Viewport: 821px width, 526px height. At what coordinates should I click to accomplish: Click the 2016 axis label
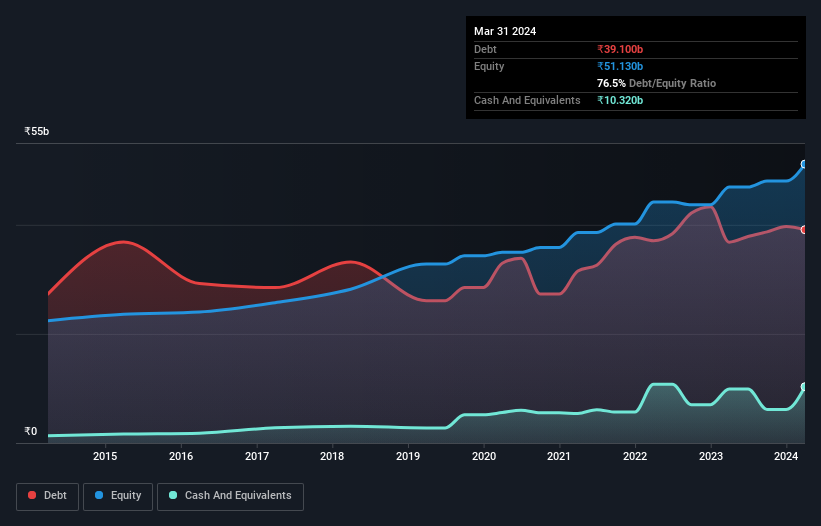(181, 456)
